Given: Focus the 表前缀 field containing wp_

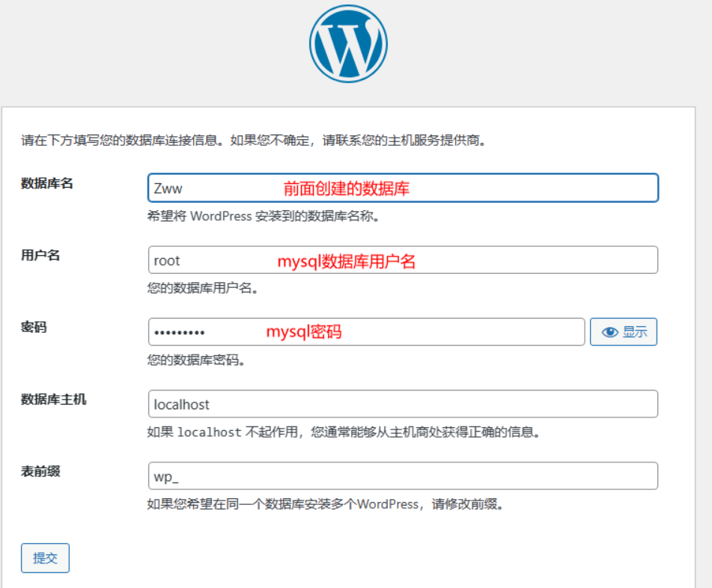Looking at the screenshot, I should [403, 476].
